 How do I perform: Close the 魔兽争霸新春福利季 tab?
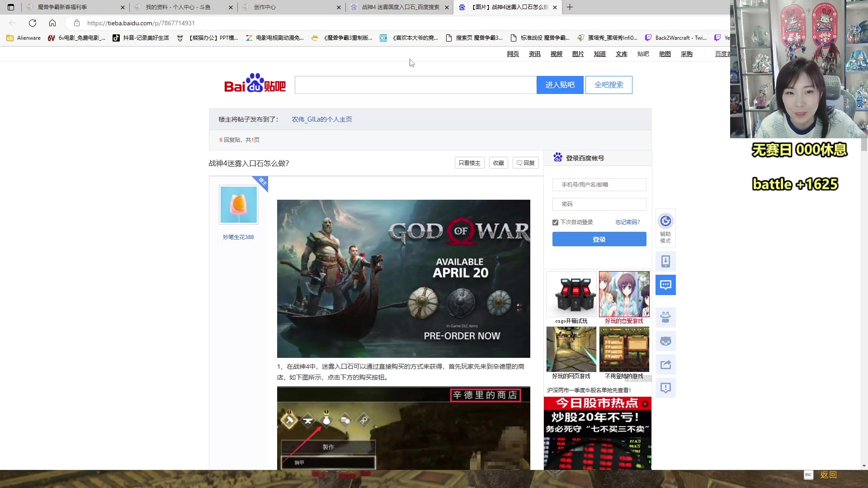[123, 7]
